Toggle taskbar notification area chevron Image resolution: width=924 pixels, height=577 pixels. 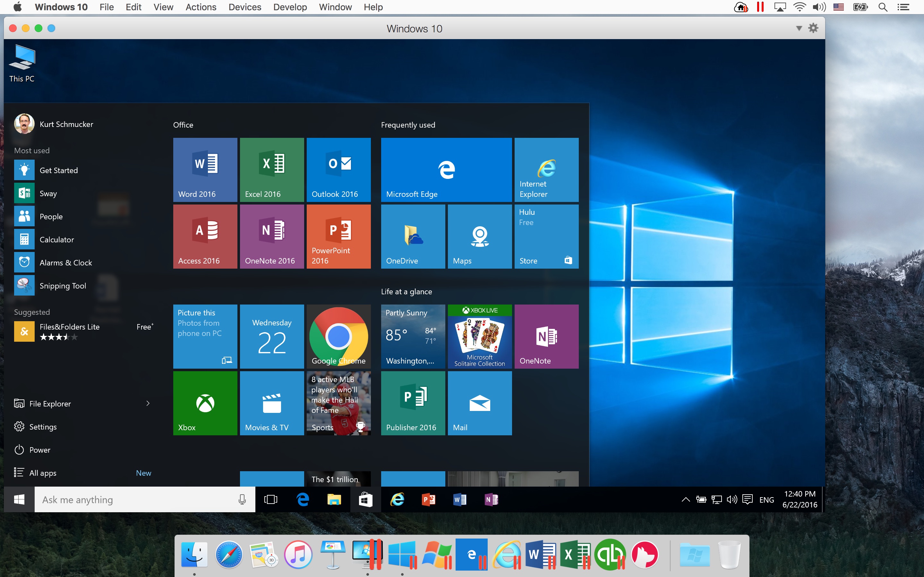click(685, 499)
